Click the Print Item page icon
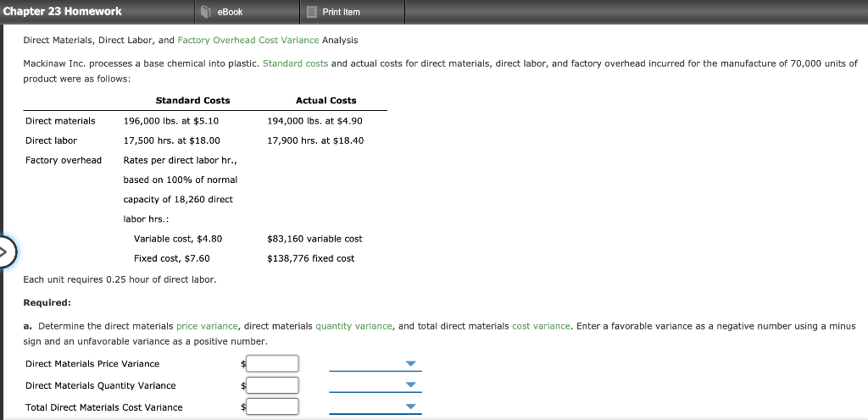The height and width of the screenshot is (420, 868). pos(312,12)
